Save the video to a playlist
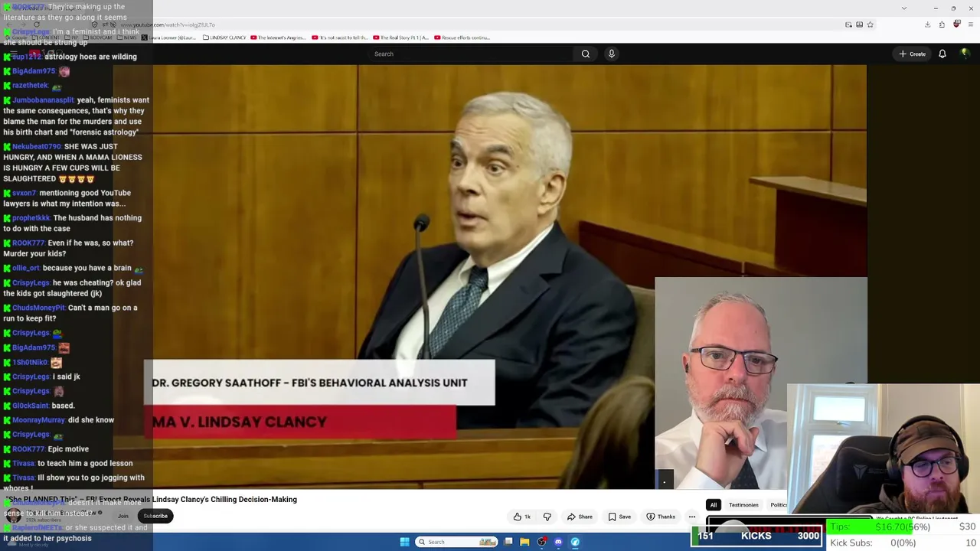This screenshot has height=551, width=980. tap(619, 517)
